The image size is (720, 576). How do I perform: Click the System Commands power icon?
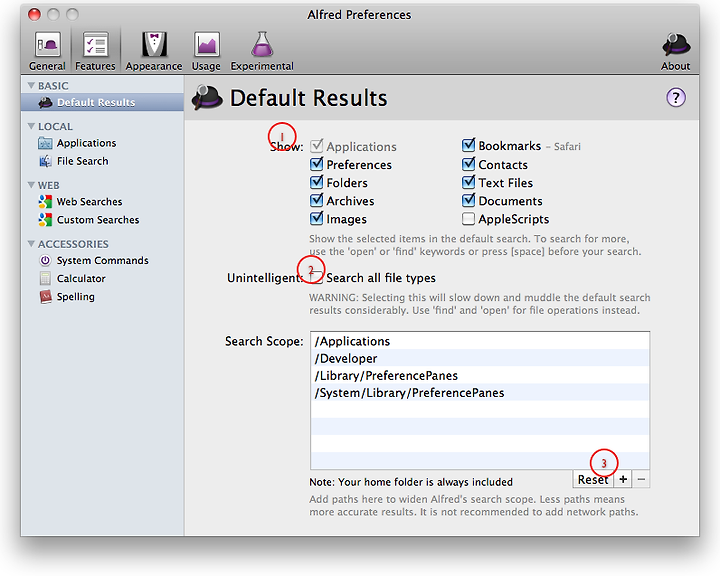(x=45, y=260)
